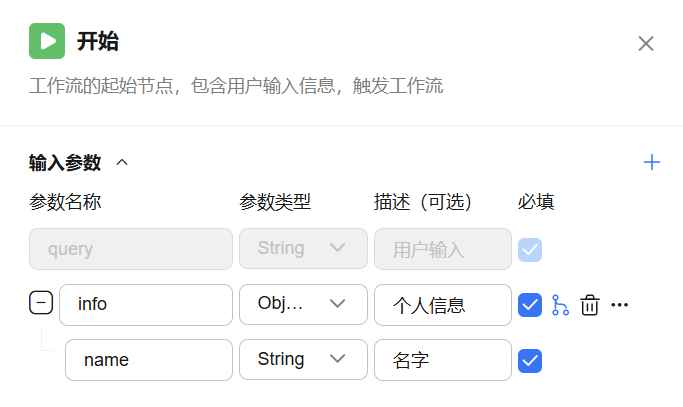Add child field to info parameter

coord(560,305)
